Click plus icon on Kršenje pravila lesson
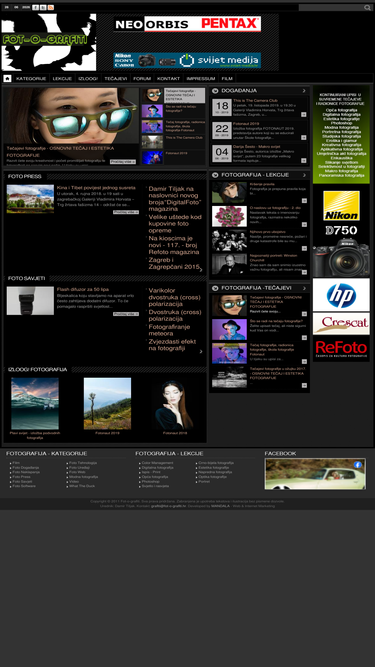 point(304,200)
